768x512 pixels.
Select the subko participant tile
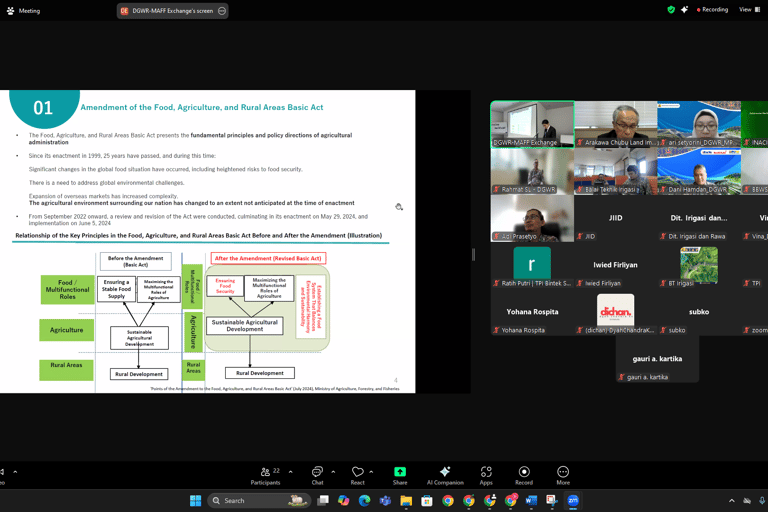699,312
